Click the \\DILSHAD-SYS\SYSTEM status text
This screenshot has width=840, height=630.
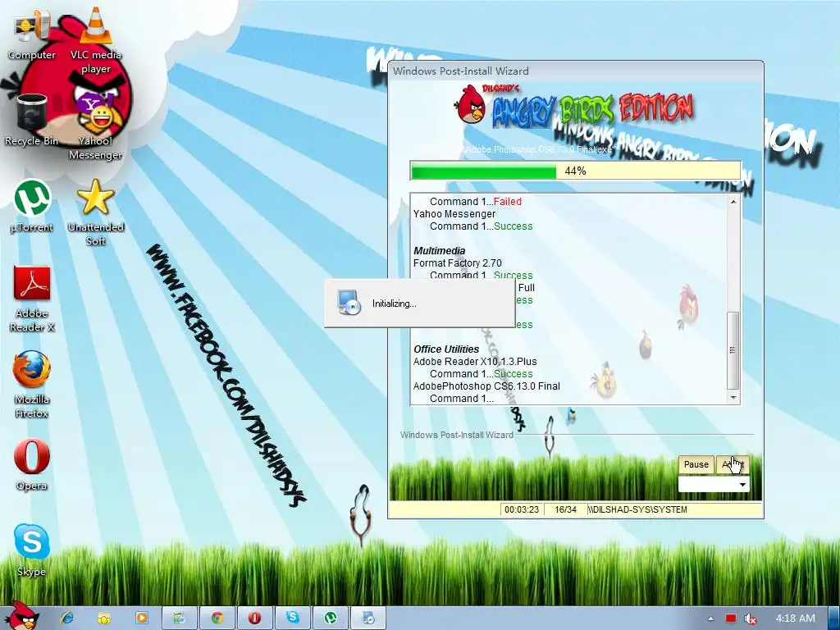[637, 509]
